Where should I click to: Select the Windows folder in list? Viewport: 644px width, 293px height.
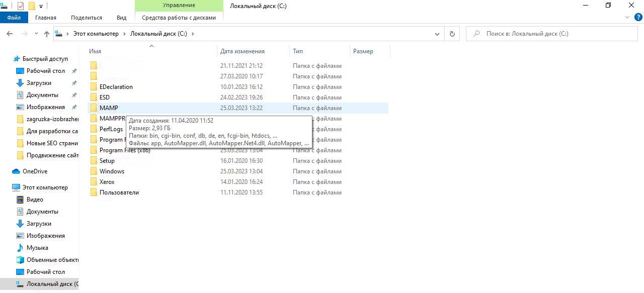(x=112, y=171)
